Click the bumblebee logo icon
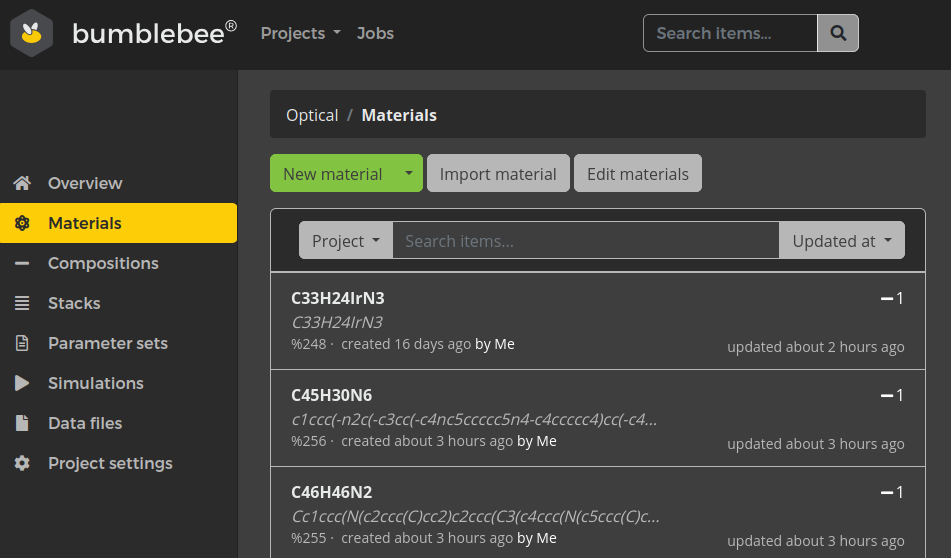 click(32, 34)
